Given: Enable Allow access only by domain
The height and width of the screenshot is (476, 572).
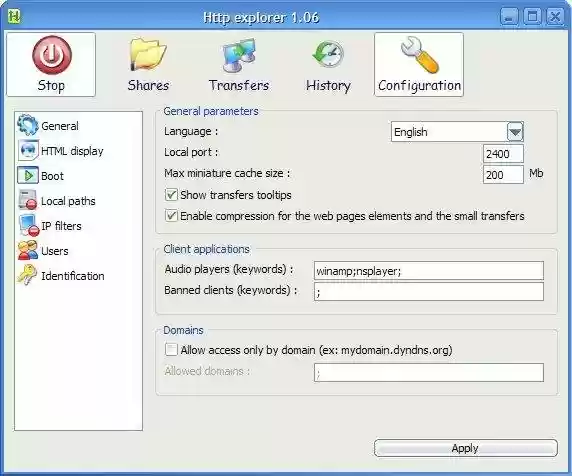Looking at the screenshot, I should 171,349.
